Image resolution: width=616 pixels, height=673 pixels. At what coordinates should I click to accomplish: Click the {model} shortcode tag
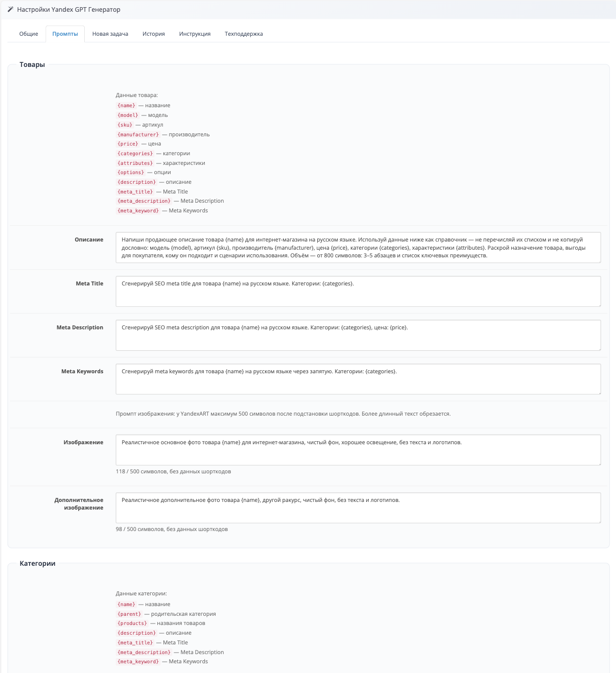[128, 115]
